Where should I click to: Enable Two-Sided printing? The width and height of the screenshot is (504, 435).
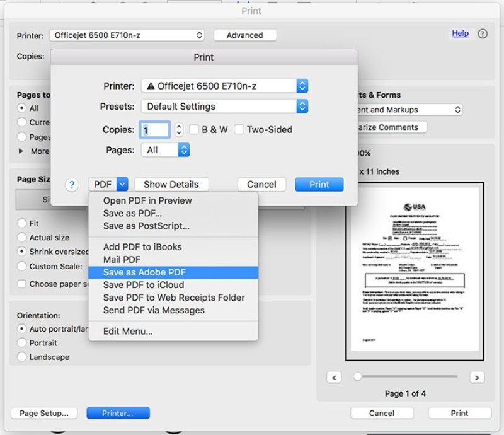(239, 129)
